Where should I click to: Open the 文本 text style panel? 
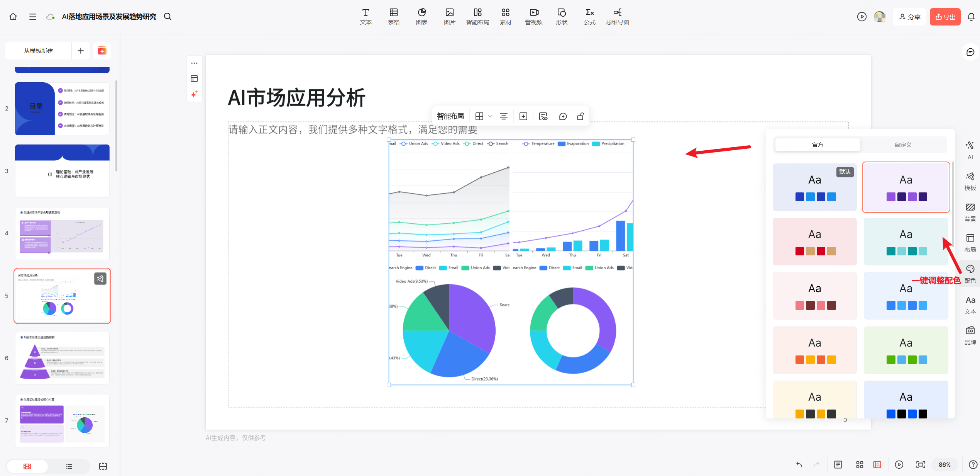tap(970, 305)
